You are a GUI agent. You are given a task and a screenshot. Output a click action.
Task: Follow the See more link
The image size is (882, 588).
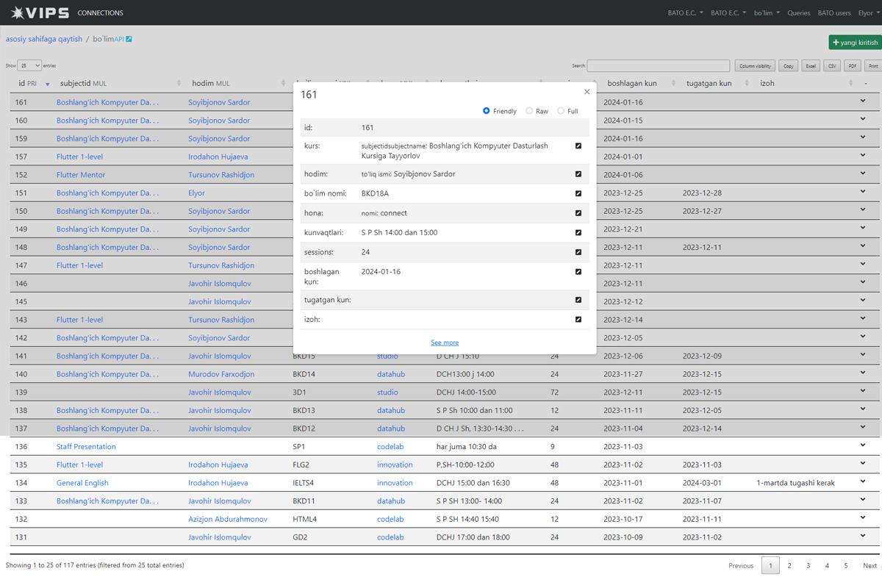click(445, 343)
